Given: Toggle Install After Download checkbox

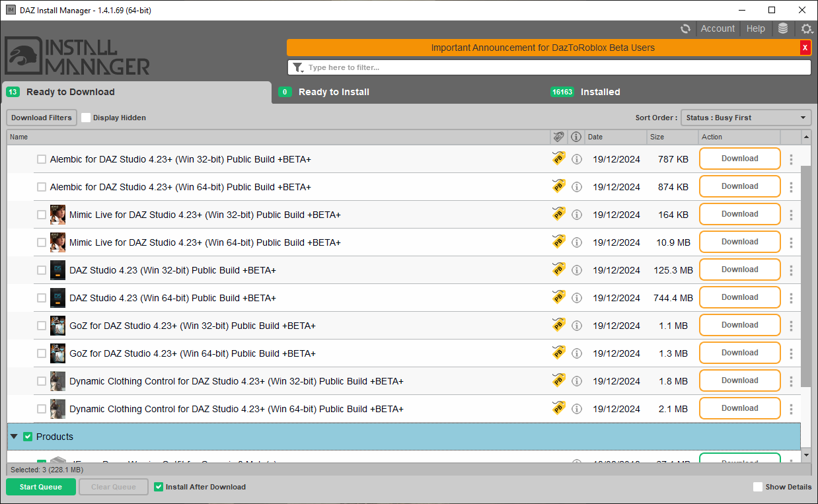Looking at the screenshot, I should click(x=159, y=487).
